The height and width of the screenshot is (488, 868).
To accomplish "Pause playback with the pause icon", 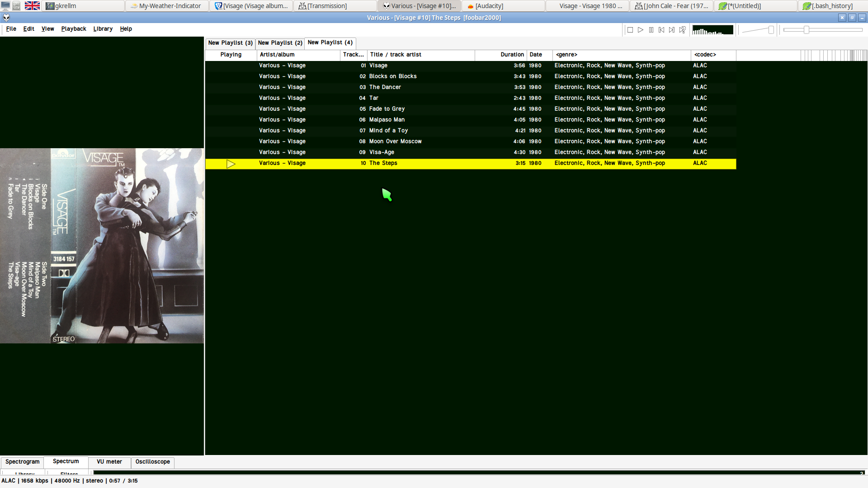I will [651, 30].
